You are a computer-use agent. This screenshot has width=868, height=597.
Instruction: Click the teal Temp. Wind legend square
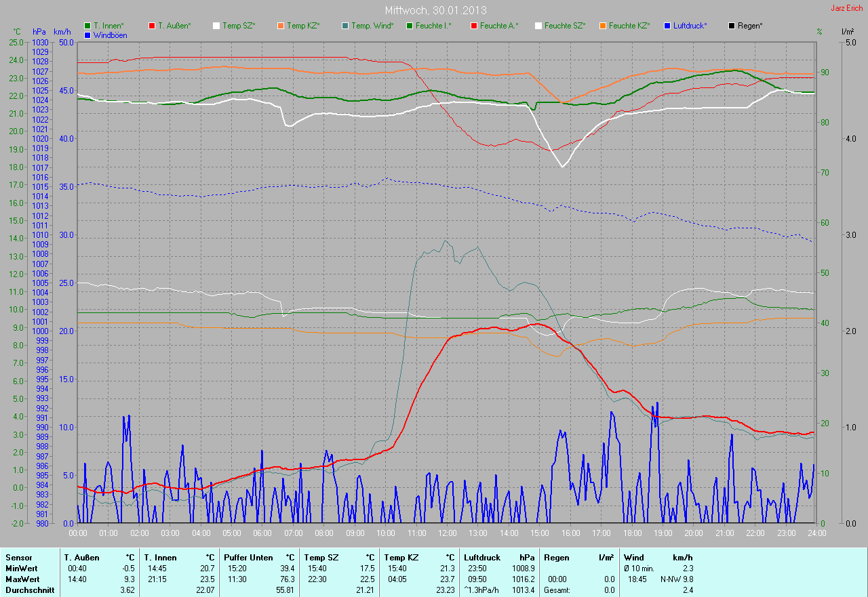[345, 26]
